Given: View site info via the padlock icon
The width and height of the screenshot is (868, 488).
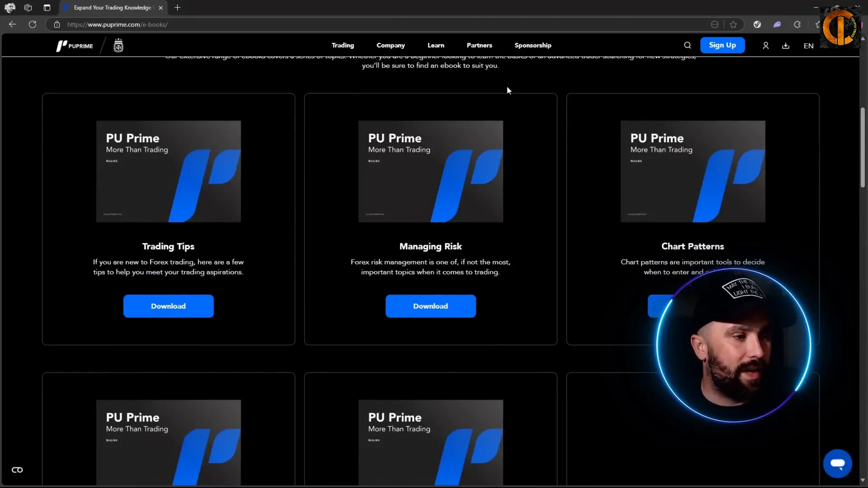Looking at the screenshot, I should pos(57,24).
